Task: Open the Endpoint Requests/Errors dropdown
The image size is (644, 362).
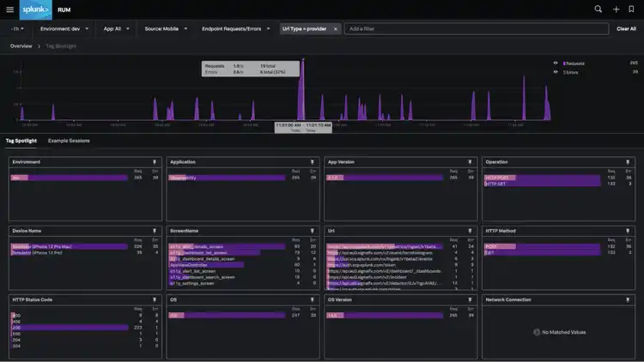Action: 234,28
